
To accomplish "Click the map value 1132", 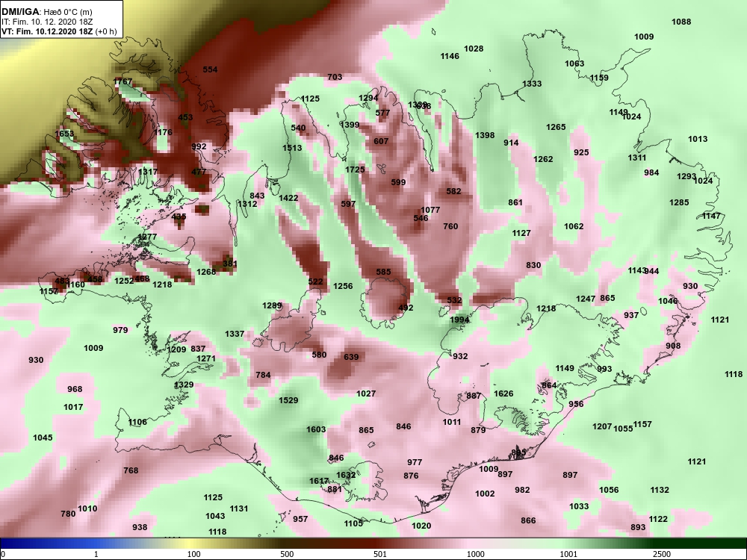I will [660, 490].
